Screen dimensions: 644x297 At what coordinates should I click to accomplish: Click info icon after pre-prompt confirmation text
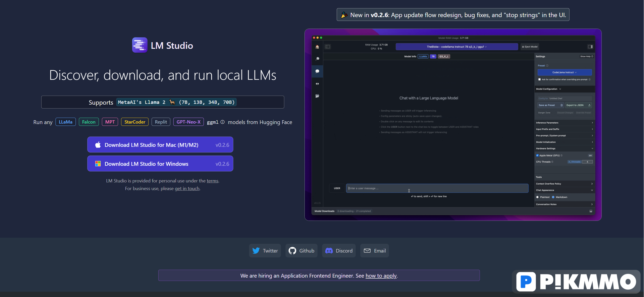coord(590,79)
